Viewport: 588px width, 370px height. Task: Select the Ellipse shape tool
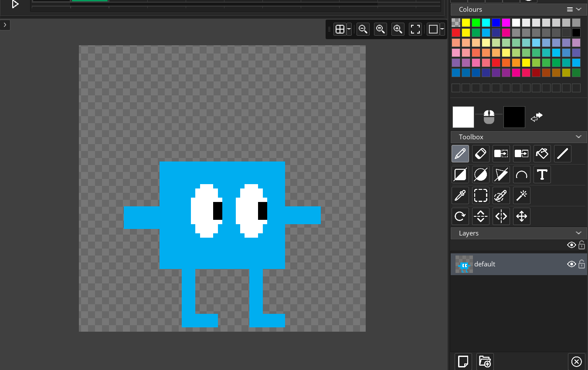(481, 175)
